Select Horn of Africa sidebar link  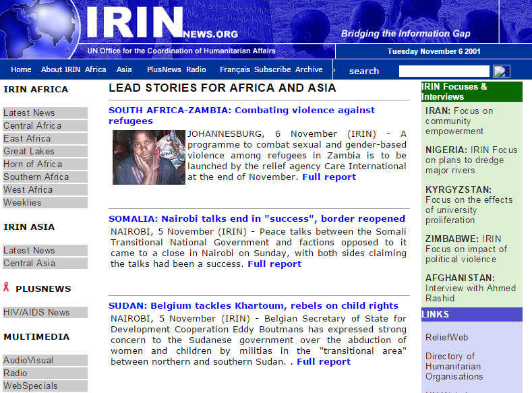tap(32, 164)
